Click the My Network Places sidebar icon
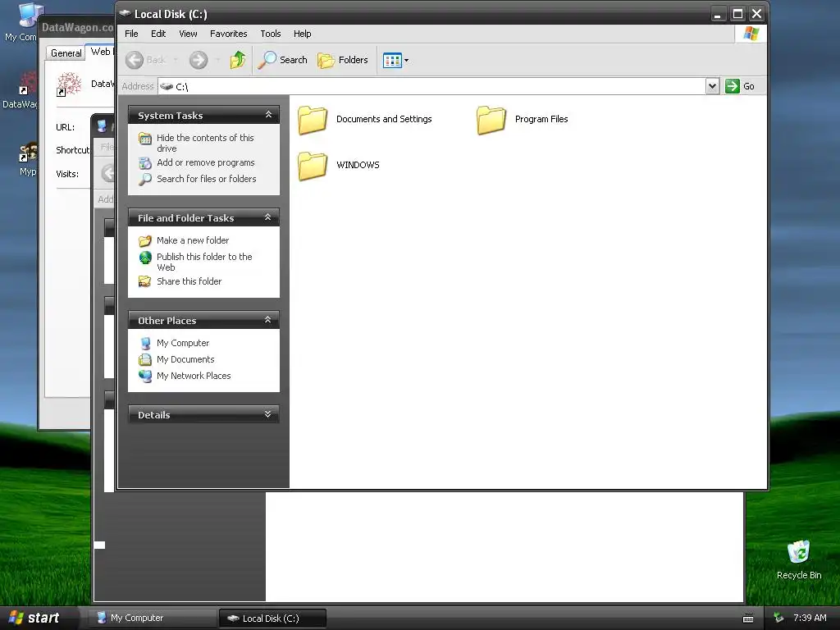Viewport: 840px width, 630px height. [145, 377]
